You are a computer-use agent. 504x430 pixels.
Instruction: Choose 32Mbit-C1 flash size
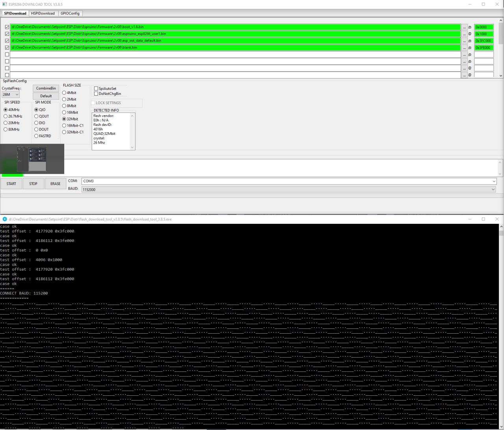click(64, 132)
